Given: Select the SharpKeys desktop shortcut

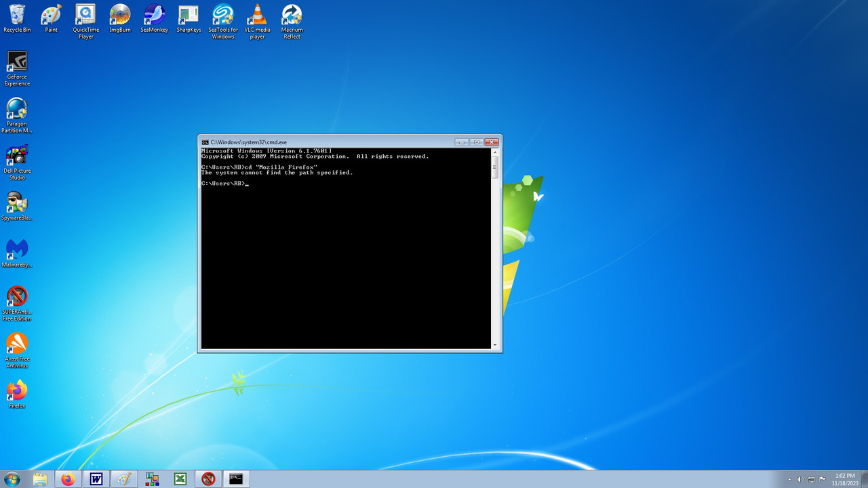Looking at the screenshot, I should coord(189,19).
